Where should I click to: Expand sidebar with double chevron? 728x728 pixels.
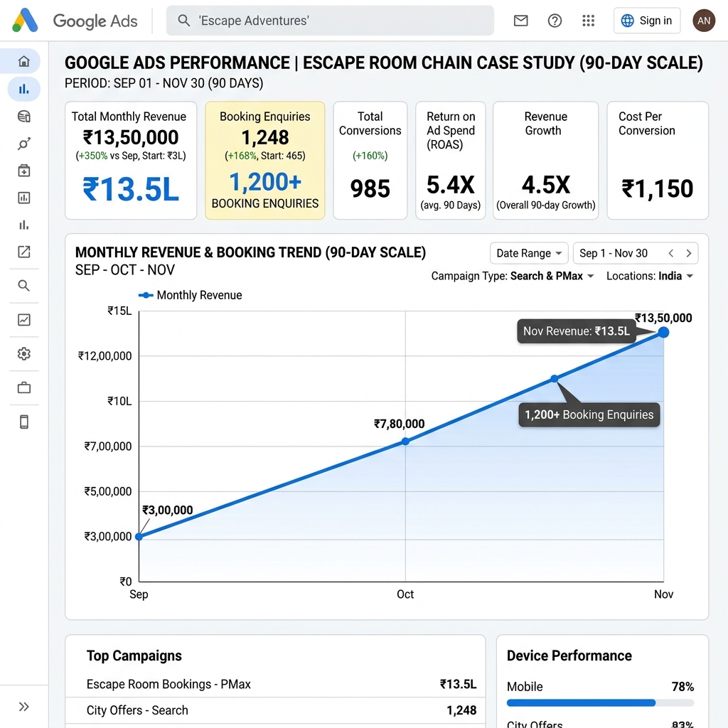[x=24, y=707]
